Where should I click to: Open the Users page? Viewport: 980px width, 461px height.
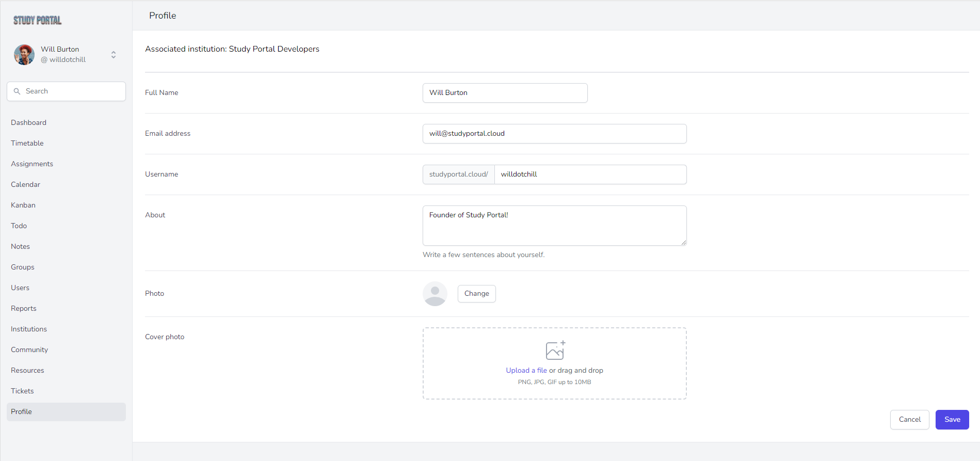point(66,288)
